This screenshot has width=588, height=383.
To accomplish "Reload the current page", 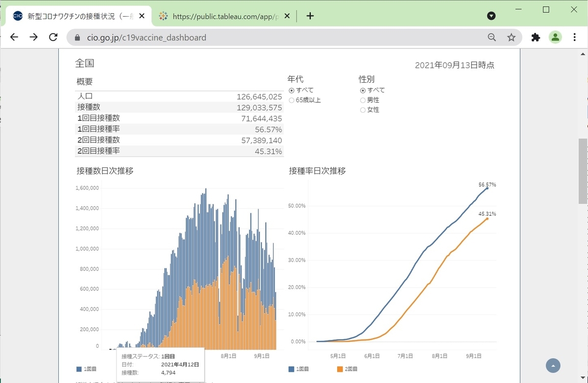I will coord(53,37).
